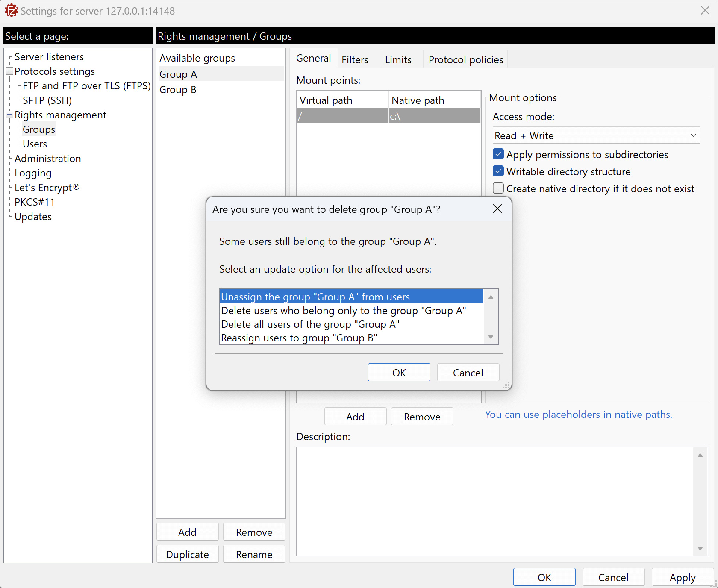Collapse the Rights management tree node

click(x=9, y=115)
